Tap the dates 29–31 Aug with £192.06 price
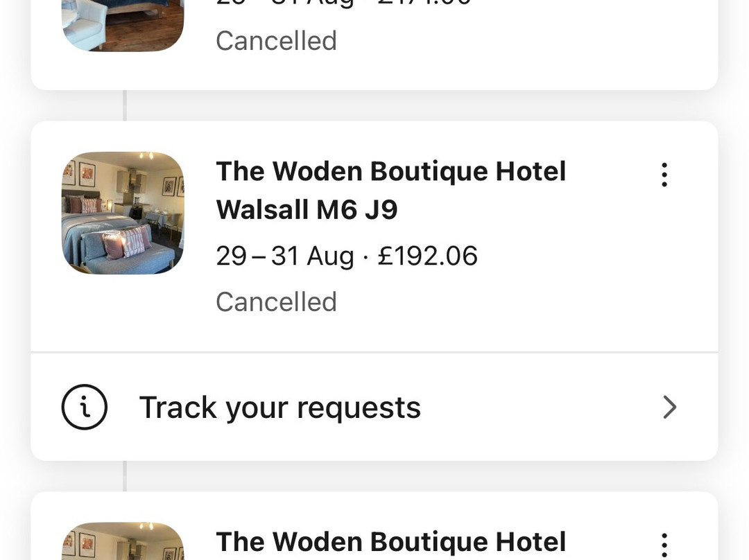749x560 pixels. pos(346,256)
